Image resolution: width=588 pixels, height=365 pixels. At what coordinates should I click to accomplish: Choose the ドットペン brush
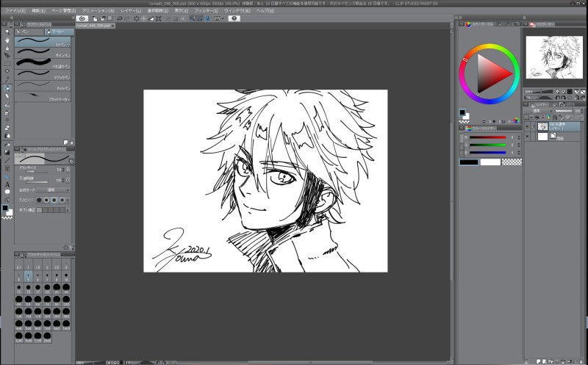click(43, 85)
